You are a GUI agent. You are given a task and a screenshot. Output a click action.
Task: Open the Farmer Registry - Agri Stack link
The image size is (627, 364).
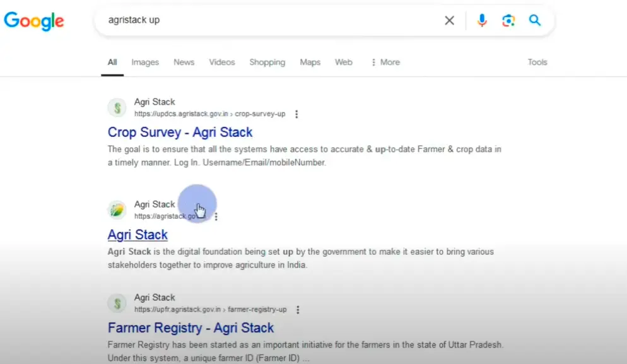(x=190, y=327)
